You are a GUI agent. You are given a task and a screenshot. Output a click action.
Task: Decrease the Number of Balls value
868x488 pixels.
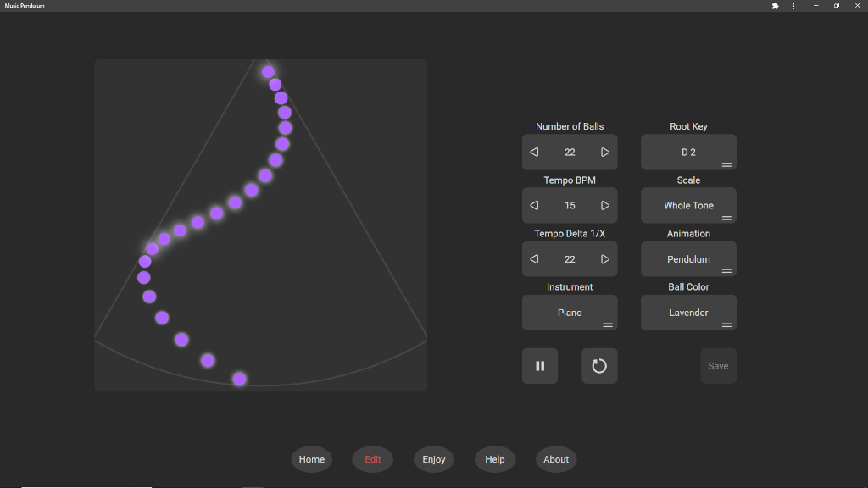point(534,152)
